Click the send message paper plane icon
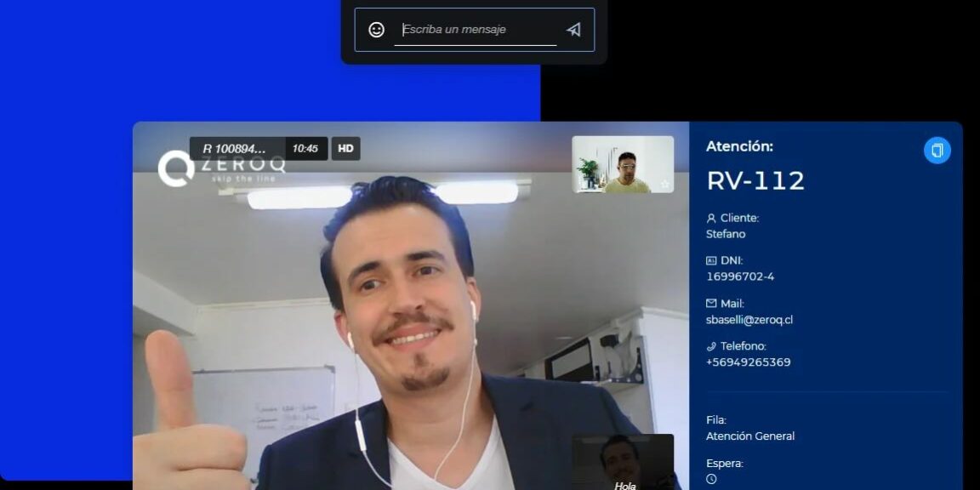This screenshot has width=980, height=490. tap(573, 30)
